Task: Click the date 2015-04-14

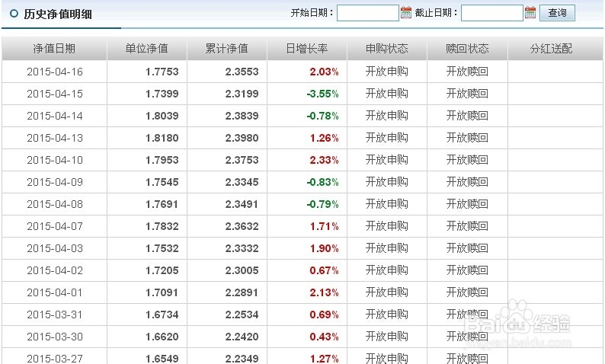Action: (x=55, y=116)
